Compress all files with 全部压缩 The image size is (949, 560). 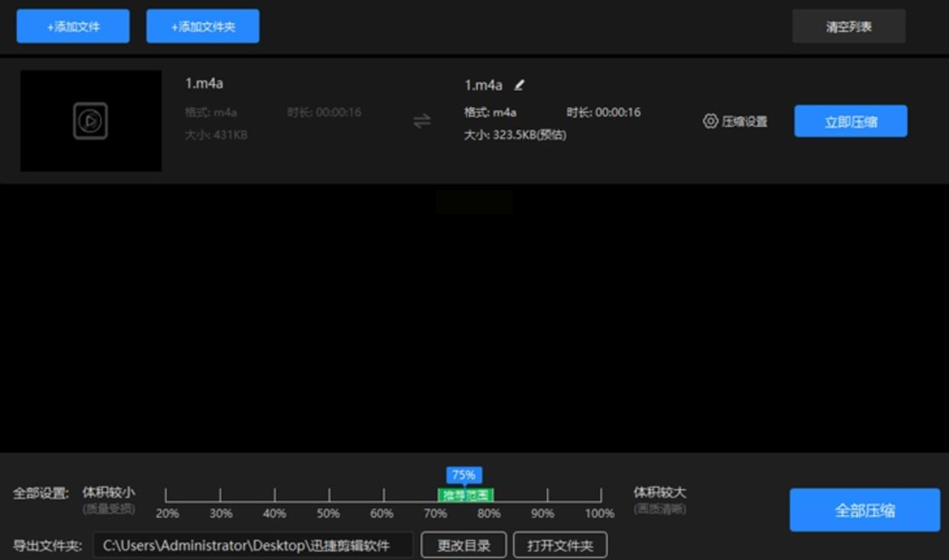(x=865, y=510)
